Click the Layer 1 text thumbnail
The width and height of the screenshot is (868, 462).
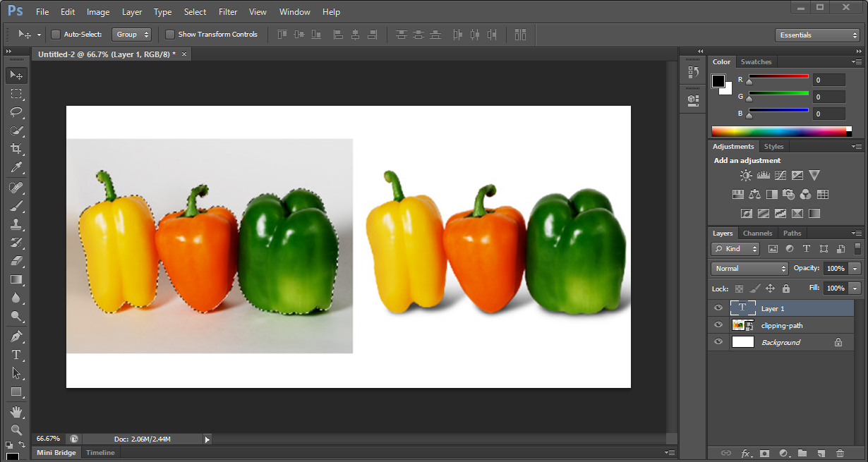742,308
